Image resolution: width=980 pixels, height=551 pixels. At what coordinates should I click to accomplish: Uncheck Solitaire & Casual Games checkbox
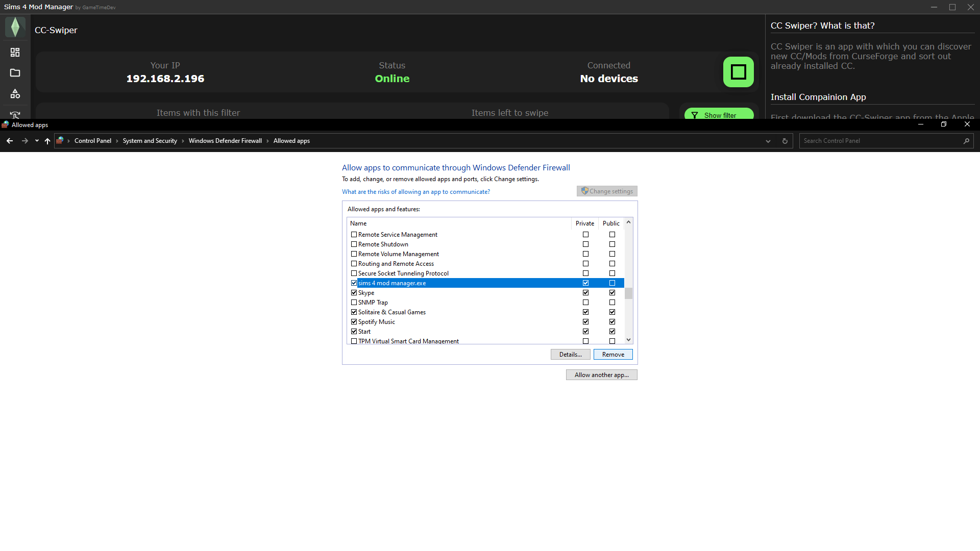(x=354, y=312)
